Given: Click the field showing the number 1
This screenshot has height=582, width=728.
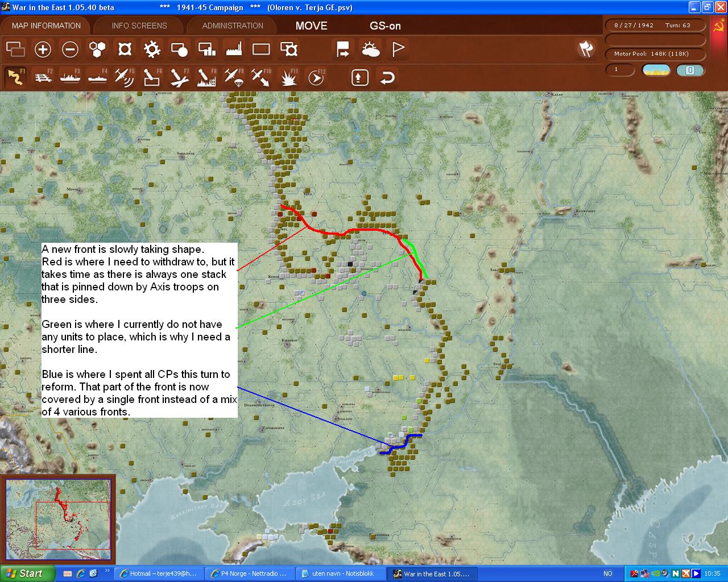Looking at the screenshot, I should (x=621, y=70).
